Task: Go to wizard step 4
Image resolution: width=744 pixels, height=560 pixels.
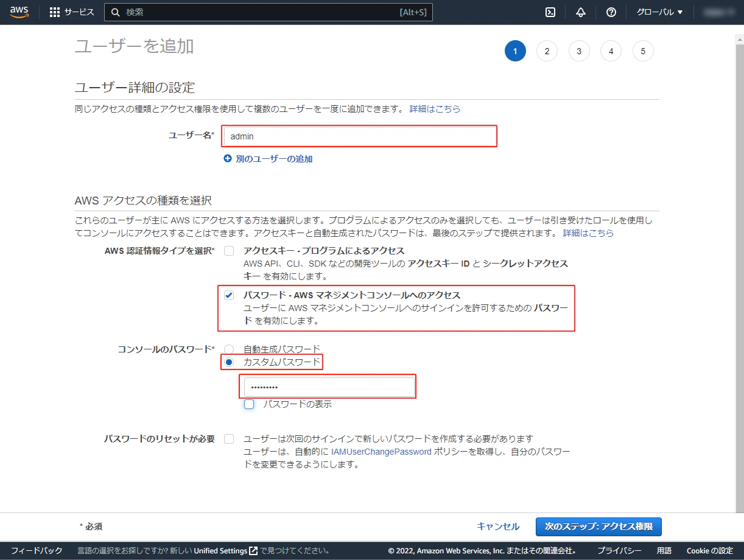Action: point(611,51)
